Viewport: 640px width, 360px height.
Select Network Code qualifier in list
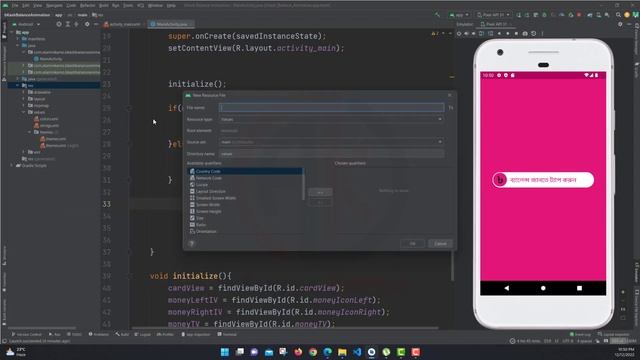pos(245,178)
